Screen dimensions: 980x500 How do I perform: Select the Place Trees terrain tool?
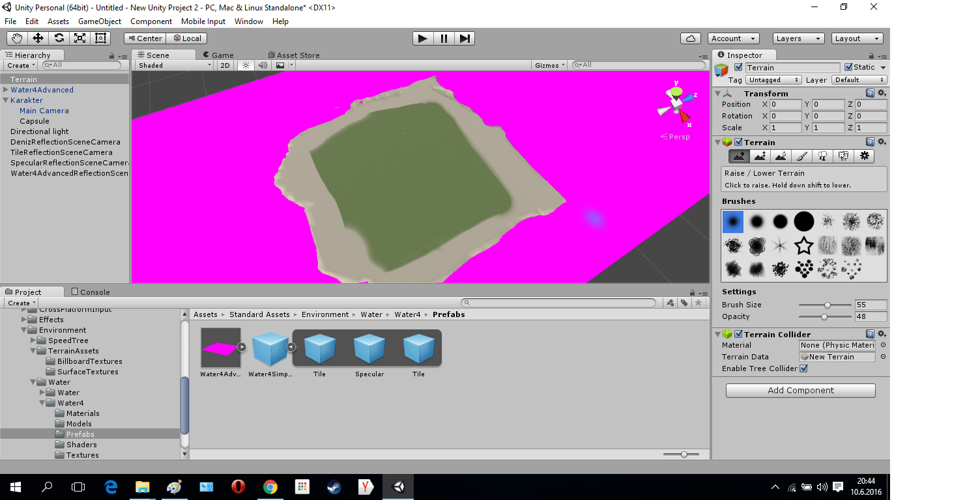click(x=822, y=156)
